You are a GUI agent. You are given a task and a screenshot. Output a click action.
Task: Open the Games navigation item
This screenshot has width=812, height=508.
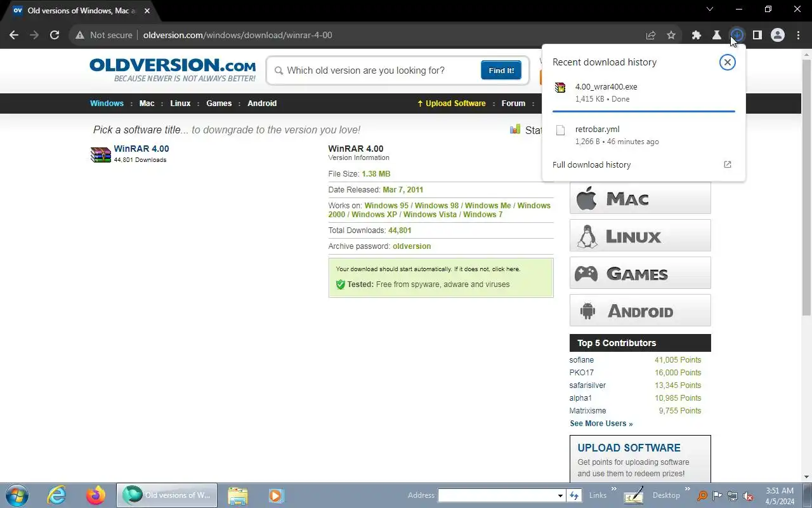click(219, 104)
